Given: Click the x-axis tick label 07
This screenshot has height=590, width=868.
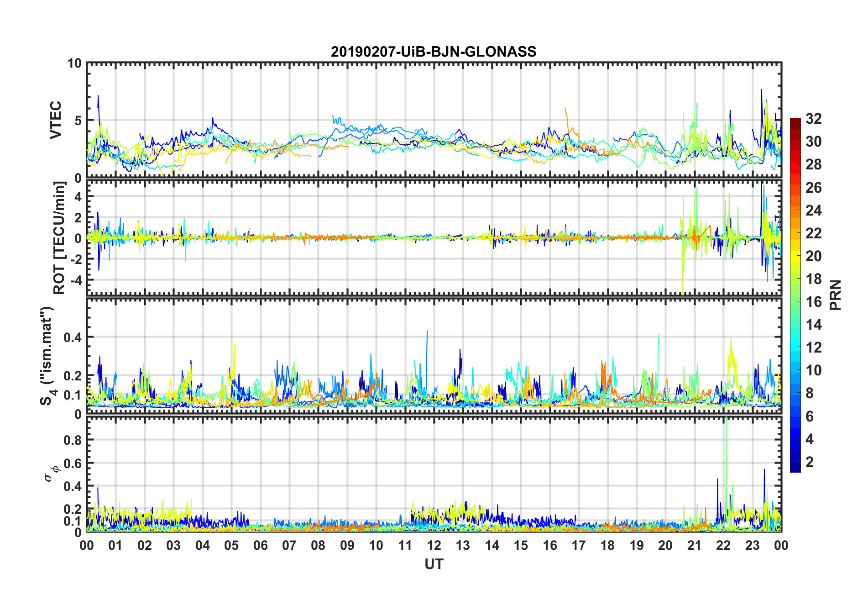Looking at the screenshot, I should (x=289, y=545).
